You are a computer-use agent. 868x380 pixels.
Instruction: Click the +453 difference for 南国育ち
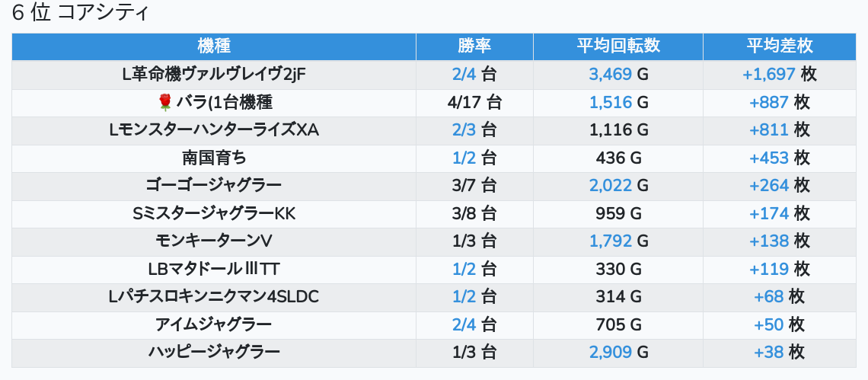tap(769, 158)
